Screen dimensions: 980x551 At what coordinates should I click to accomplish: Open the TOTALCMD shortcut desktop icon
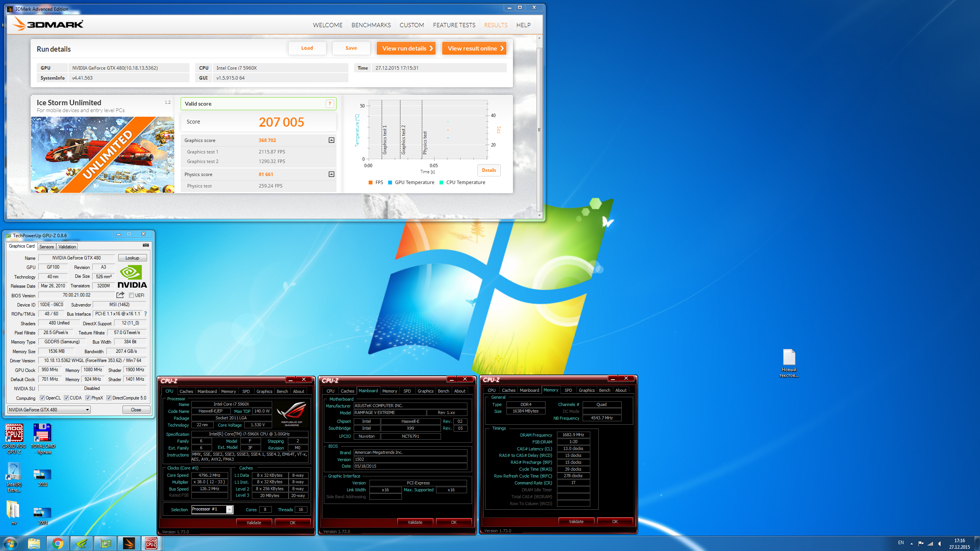42,439
